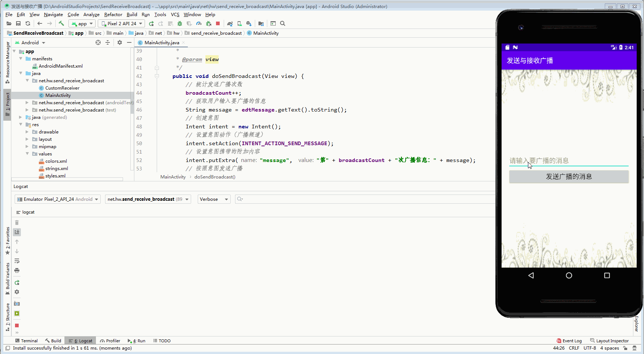Open the AVD Manager icon
Image resolution: width=644 pixels, height=354 pixels.
click(239, 23)
